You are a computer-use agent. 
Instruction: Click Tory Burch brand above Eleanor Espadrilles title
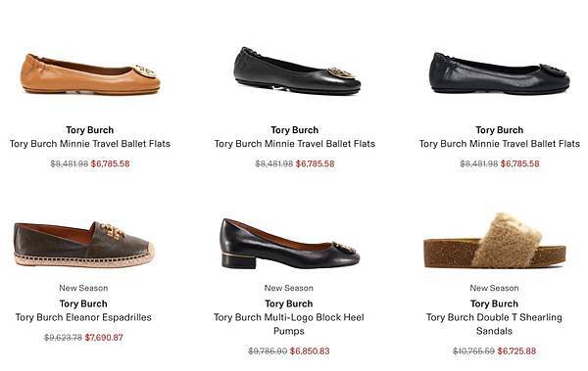(x=83, y=303)
